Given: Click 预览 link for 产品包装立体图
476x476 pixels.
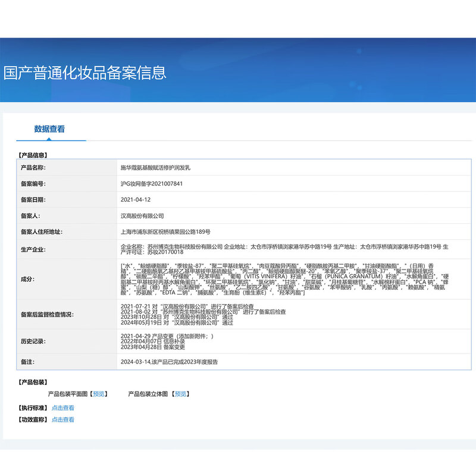Looking at the screenshot, I should click(x=181, y=394).
